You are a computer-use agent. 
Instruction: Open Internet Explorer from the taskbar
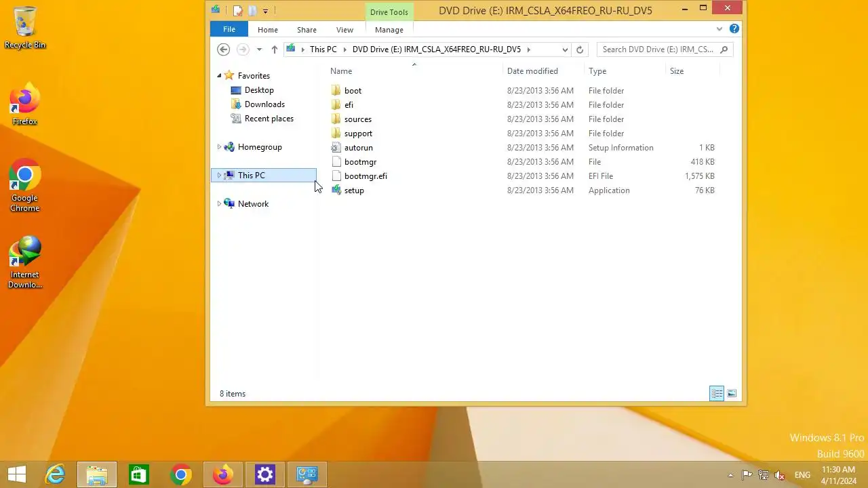coord(55,474)
